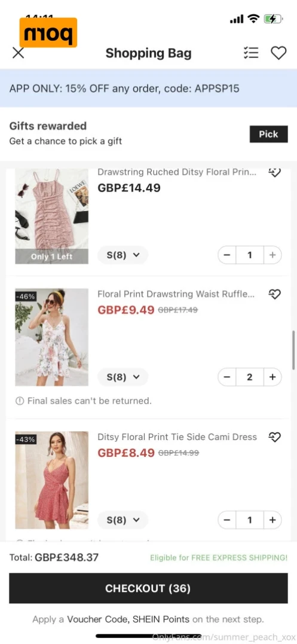This screenshot has width=297, height=644.
Task: Increase quantity of the GBP£8.49 cami dress
Action: coord(272,520)
